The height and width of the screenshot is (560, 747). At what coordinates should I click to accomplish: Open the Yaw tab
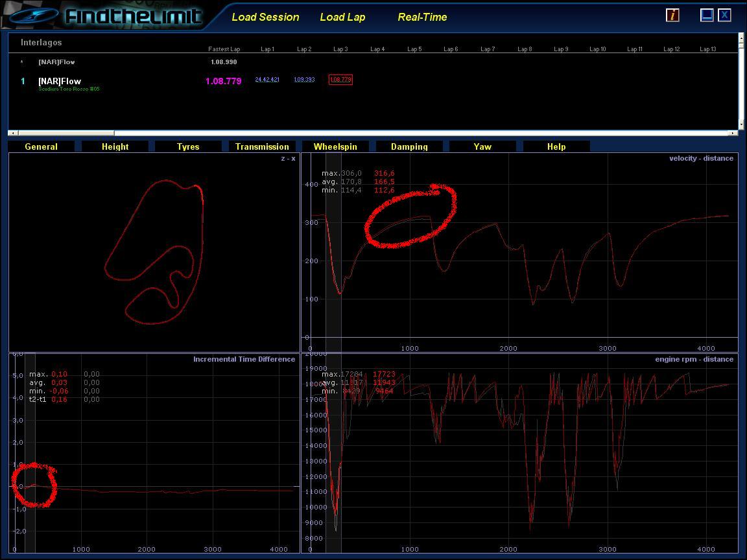click(x=482, y=146)
